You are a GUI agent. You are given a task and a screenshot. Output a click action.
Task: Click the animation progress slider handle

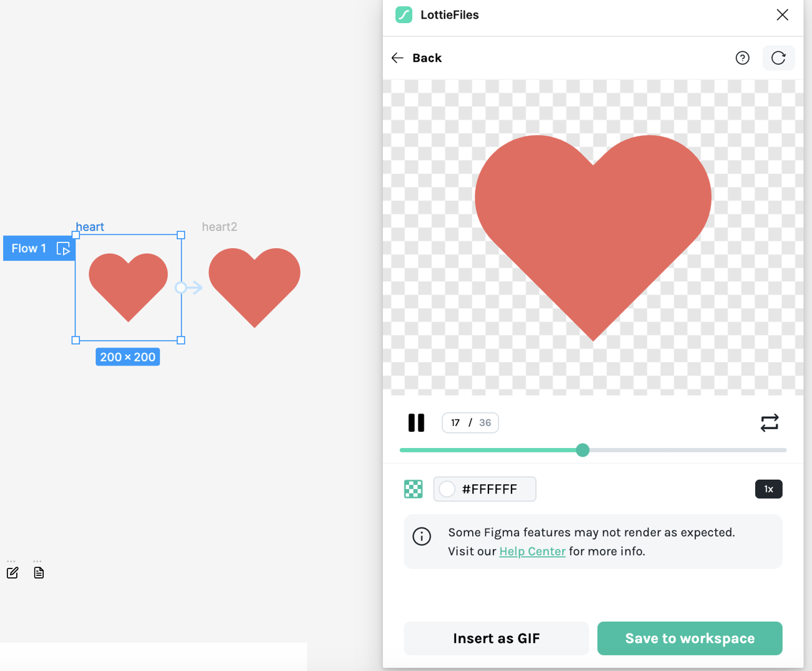click(x=583, y=450)
